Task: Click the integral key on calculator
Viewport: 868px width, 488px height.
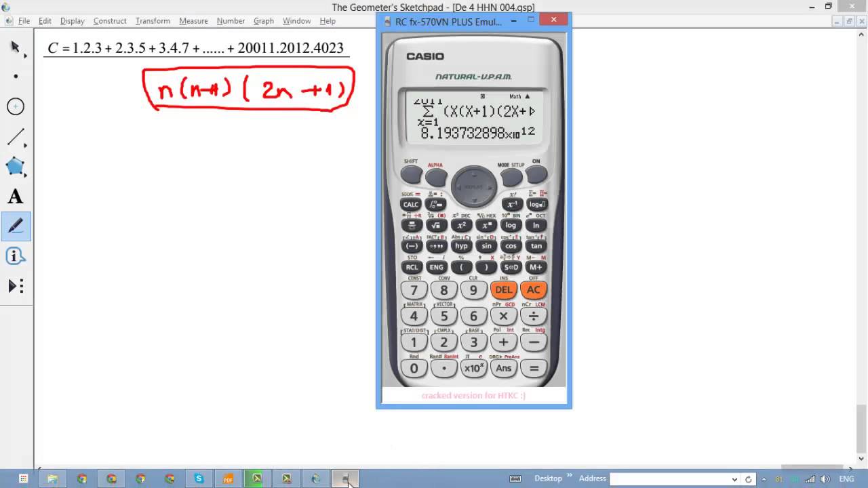Action: 436,204
